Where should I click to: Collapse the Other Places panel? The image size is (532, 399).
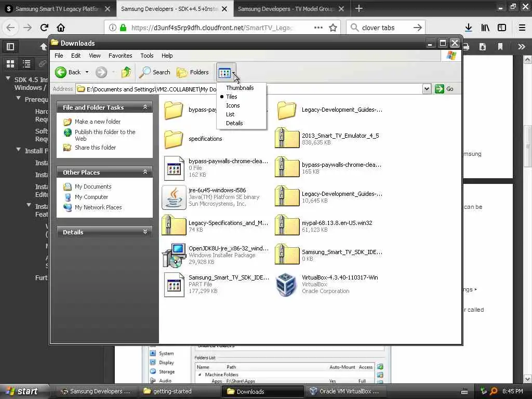pyautogui.click(x=145, y=172)
